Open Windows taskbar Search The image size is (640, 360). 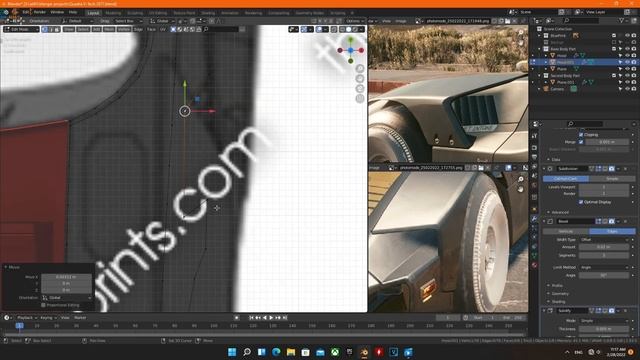click(x=247, y=352)
